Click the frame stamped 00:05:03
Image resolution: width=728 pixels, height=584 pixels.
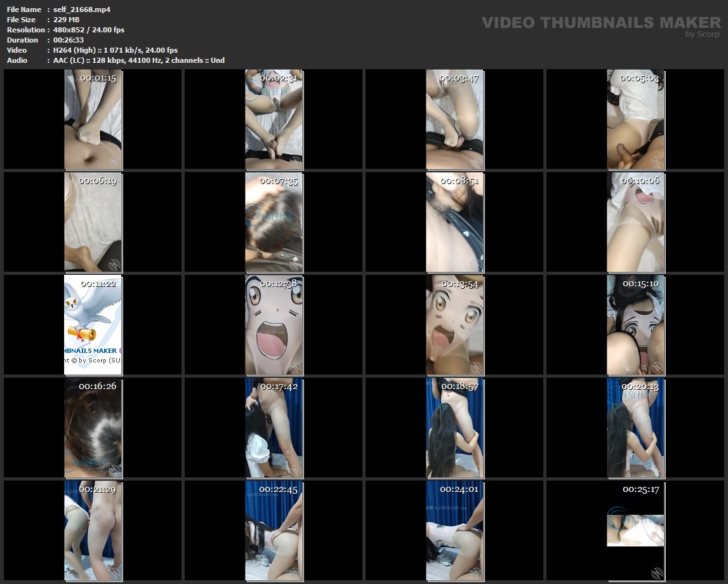pos(635,119)
